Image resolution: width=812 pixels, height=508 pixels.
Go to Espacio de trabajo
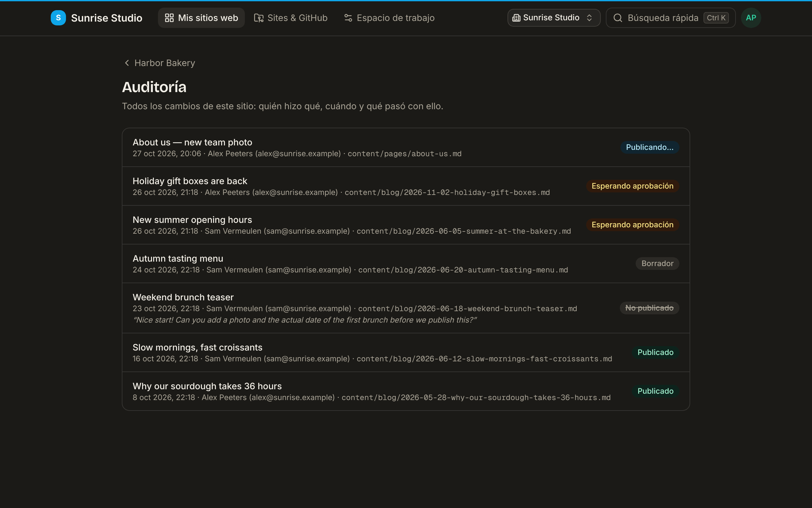[x=389, y=18]
